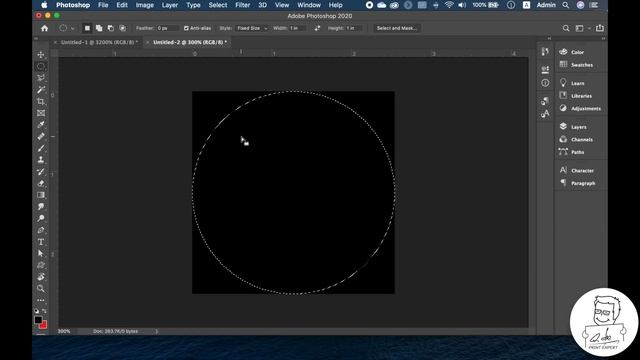The image size is (640, 360).
Task: Open the History panel icon
Action: 545,51
